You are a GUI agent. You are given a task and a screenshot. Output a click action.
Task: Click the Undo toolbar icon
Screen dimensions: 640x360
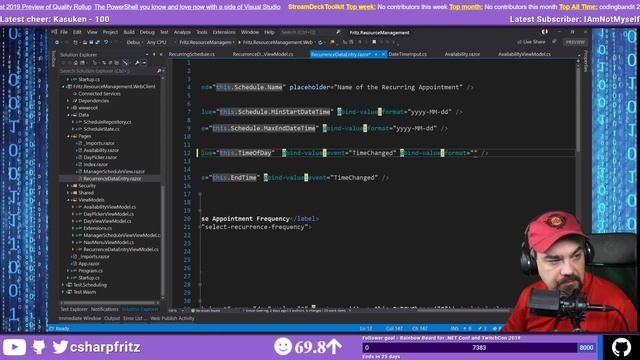click(x=106, y=42)
